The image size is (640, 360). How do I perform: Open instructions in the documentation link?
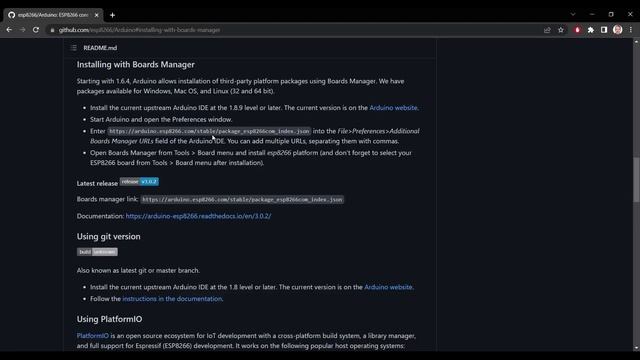click(x=172, y=299)
